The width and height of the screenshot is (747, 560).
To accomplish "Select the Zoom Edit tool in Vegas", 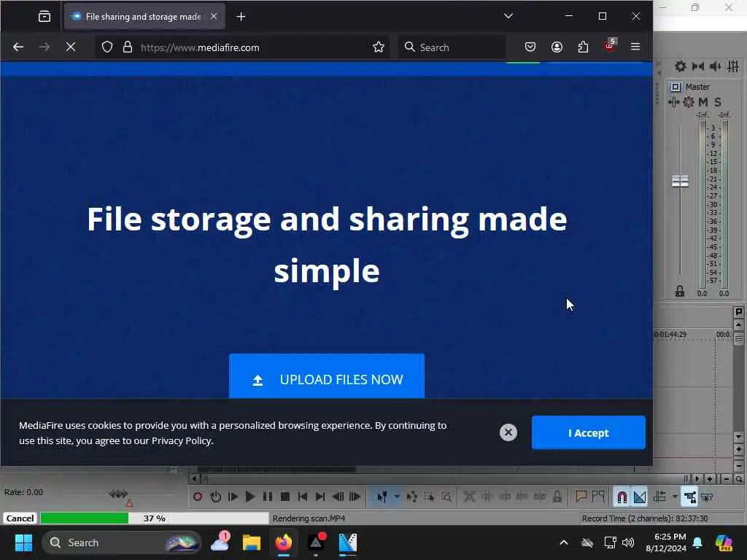I will pyautogui.click(x=446, y=497).
